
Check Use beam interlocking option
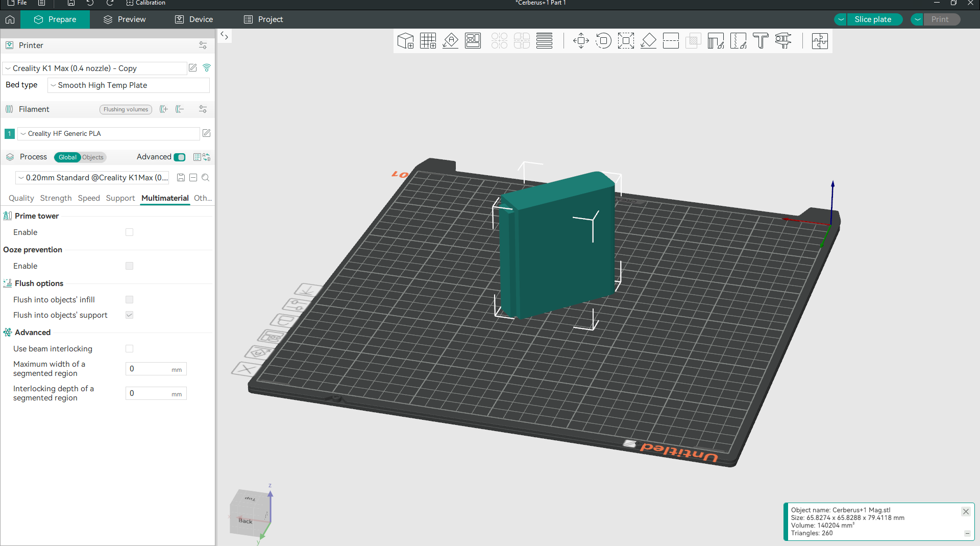click(x=130, y=349)
